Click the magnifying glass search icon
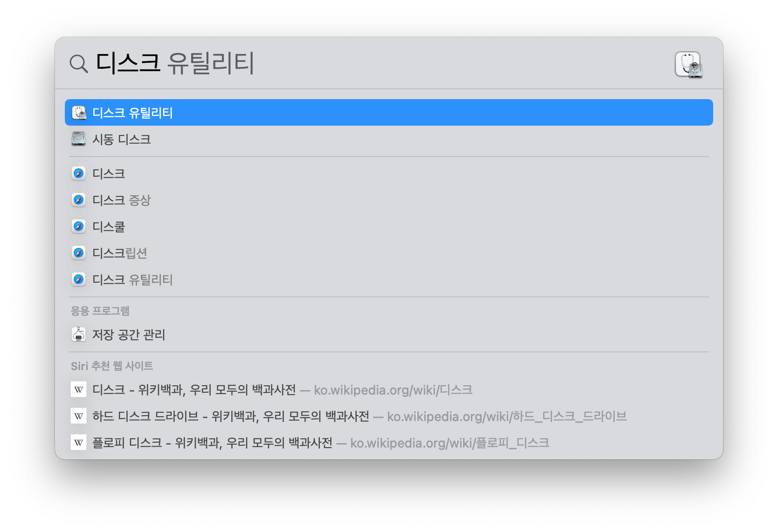Screen dimensions: 778x532 [x=79, y=64]
